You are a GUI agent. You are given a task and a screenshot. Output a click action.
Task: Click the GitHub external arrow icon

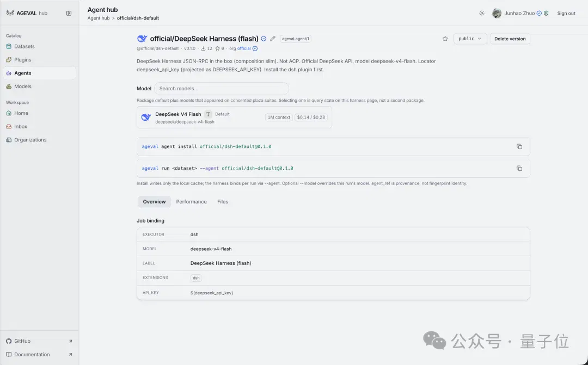(70, 341)
